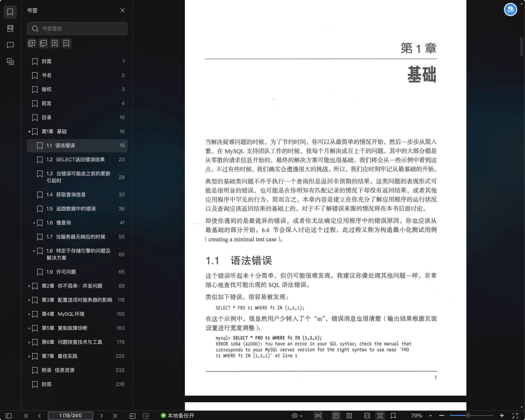Click the add bookmark icon
The height and width of the screenshot is (420, 525).
pos(55,43)
